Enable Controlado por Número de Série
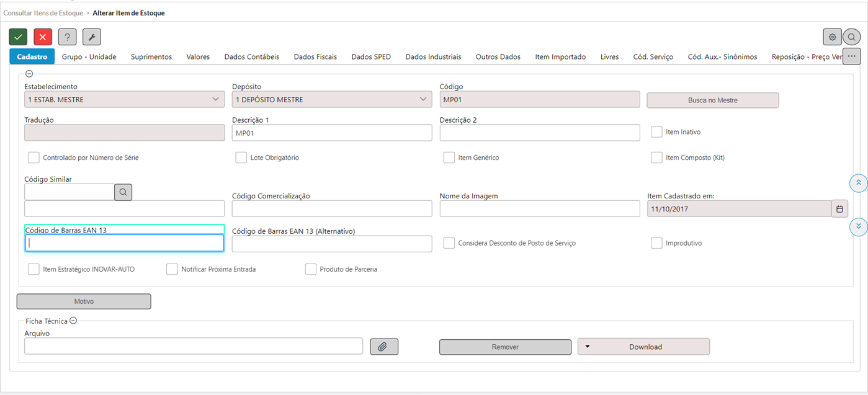Viewport: 868px width, 395px height. [x=34, y=158]
